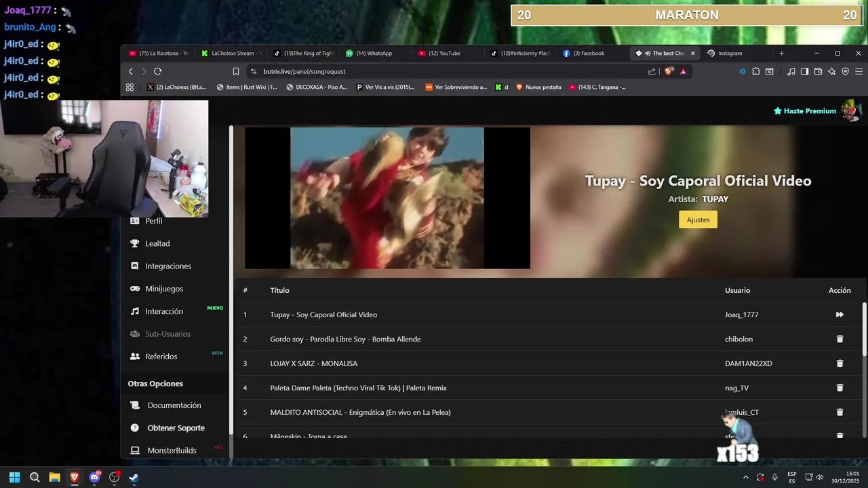Viewport: 868px width, 488px height.
Task: Switch to the Facebook tab
Action: pos(593,53)
